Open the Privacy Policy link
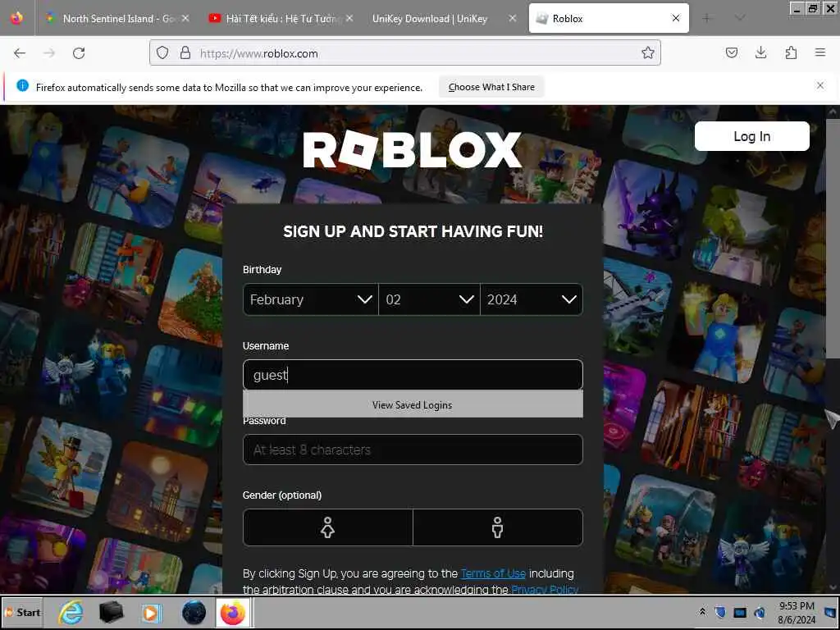 545,590
